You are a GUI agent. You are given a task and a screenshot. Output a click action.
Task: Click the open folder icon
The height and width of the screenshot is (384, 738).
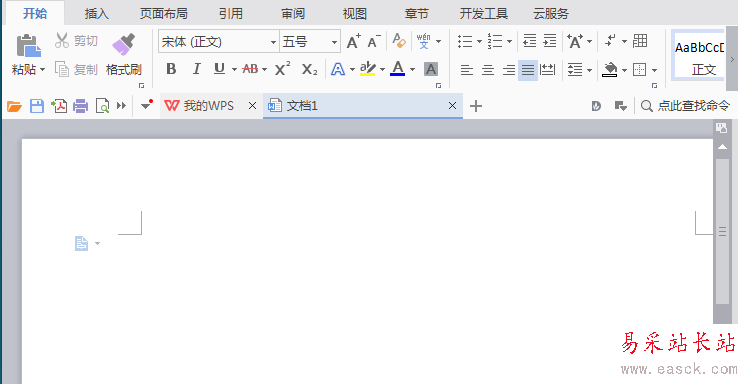(14, 106)
